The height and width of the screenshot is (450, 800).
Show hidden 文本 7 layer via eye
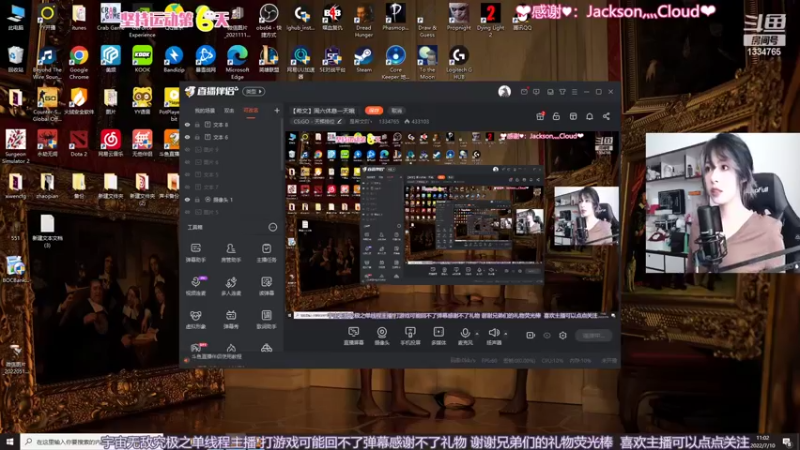pyautogui.click(x=187, y=187)
